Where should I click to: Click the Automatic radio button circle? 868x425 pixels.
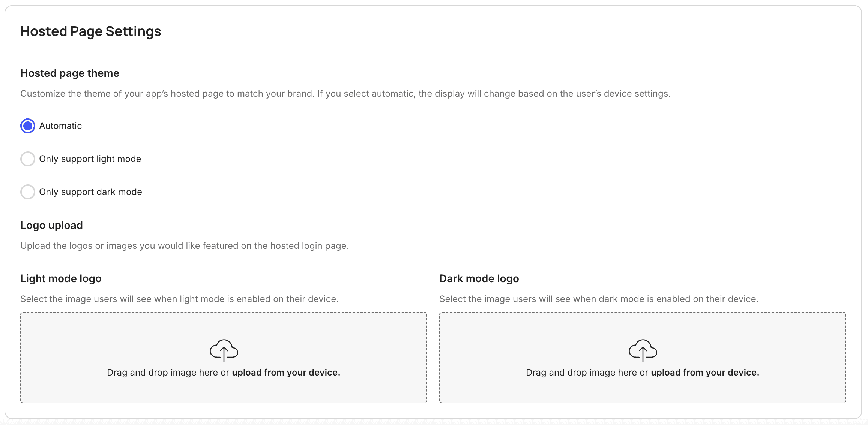27,126
